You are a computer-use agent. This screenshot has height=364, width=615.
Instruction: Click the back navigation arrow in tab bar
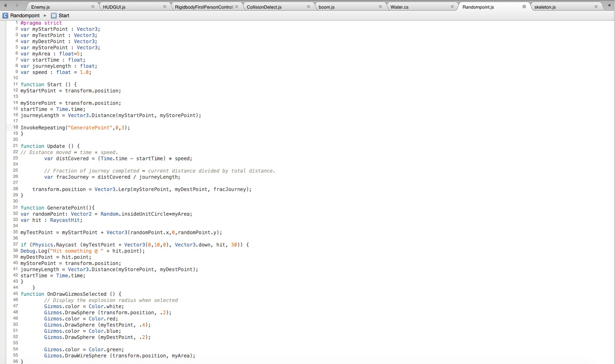click(5, 5)
